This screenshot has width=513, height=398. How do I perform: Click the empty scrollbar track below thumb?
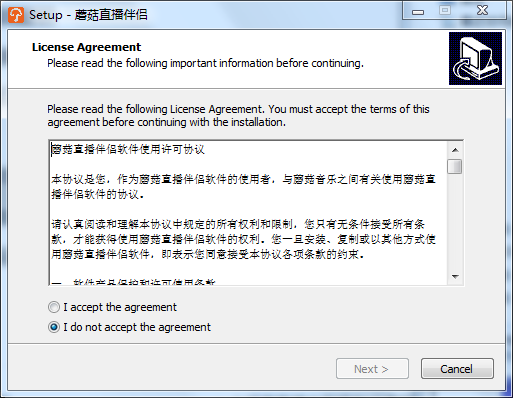455,222
